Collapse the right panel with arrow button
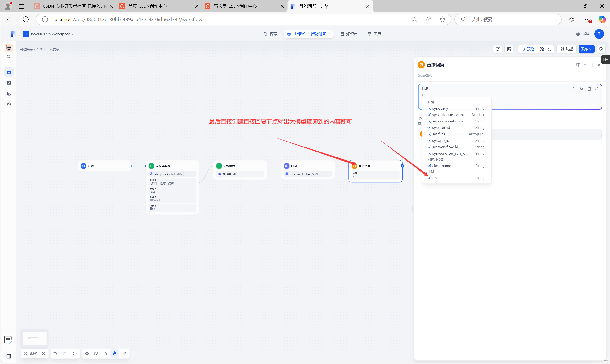This screenshot has height=364, width=610. coord(605,60)
